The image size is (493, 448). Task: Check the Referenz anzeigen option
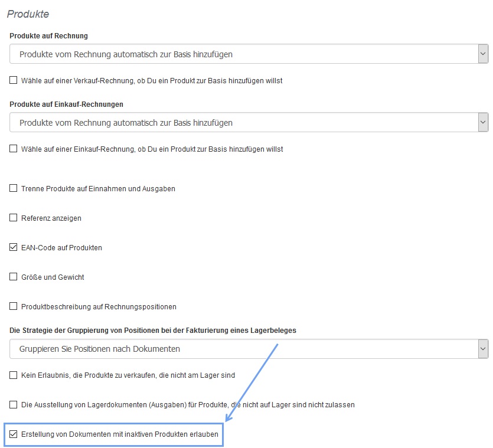(x=13, y=218)
